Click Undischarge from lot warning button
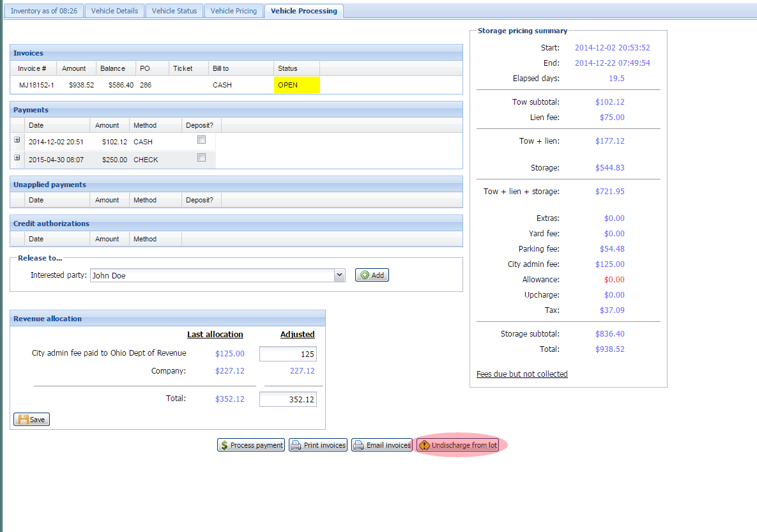 458,445
